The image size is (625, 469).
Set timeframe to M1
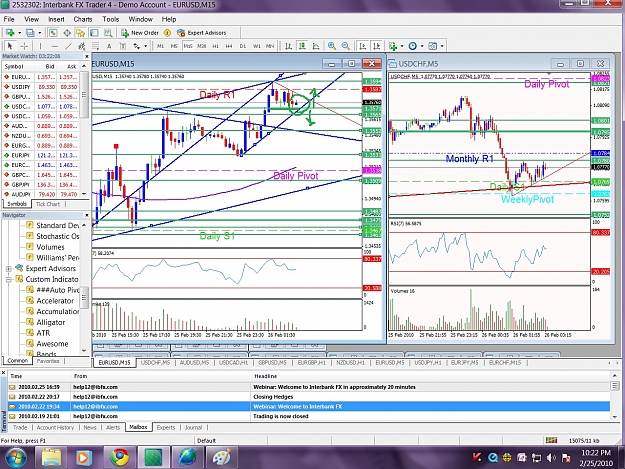(x=160, y=46)
